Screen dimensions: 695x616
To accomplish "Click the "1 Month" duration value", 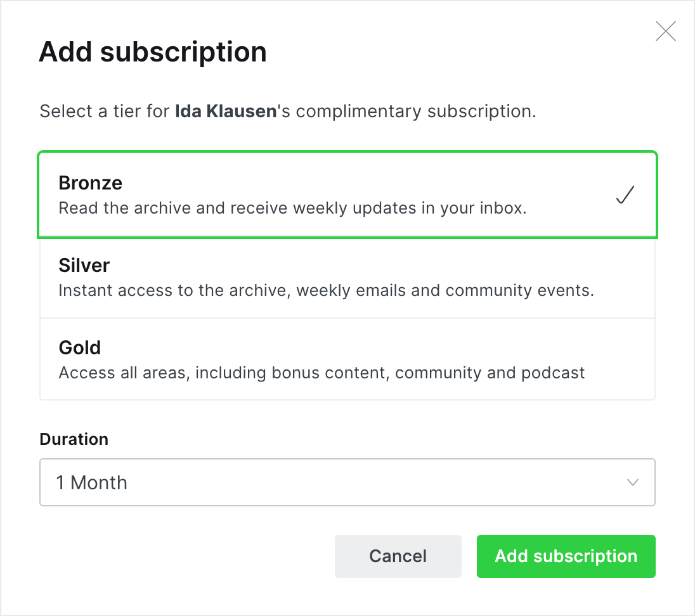I will [x=91, y=483].
